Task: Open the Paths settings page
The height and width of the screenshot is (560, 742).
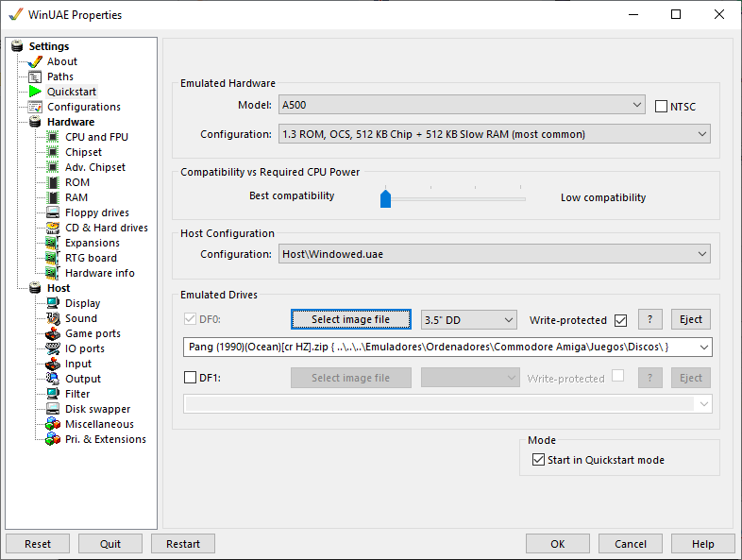Action: click(x=60, y=76)
